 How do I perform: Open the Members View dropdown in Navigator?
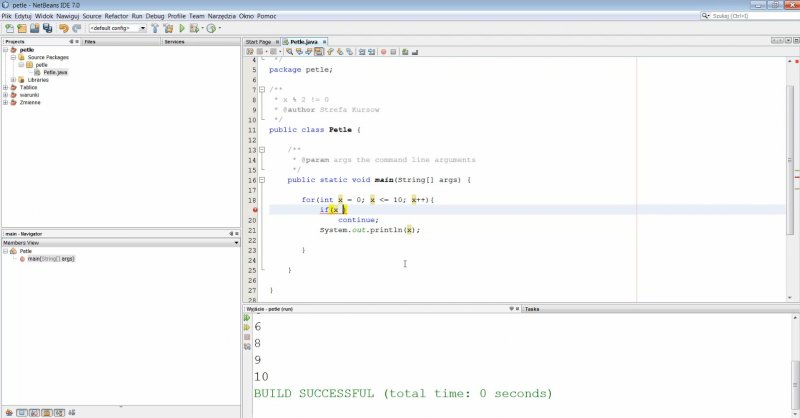(236, 242)
